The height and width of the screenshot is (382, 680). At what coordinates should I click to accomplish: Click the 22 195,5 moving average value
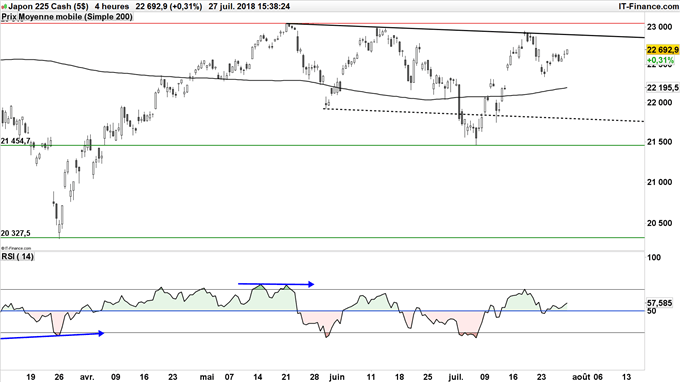663,88
